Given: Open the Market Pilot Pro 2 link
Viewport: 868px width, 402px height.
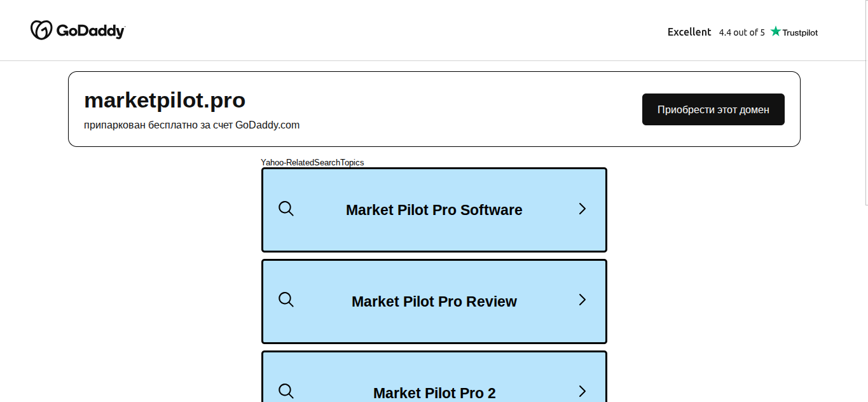Looking at the screenshot, I should [x=434, y=377].
